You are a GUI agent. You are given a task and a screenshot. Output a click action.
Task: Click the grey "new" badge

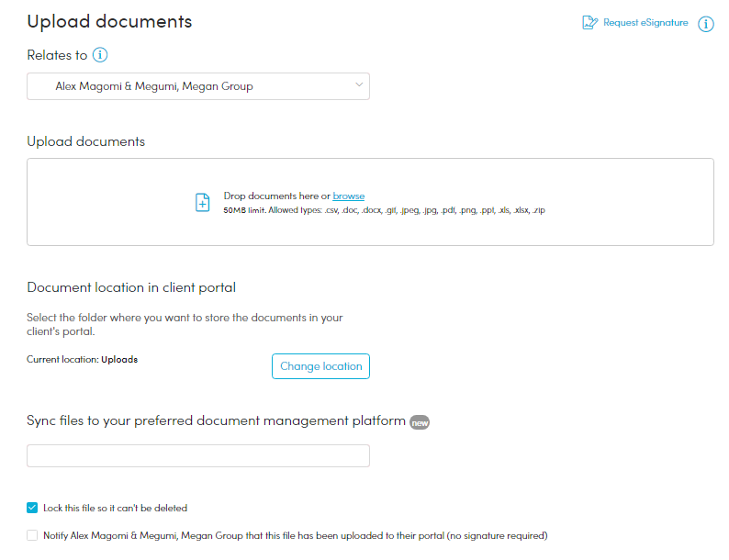tap(420, 422)
